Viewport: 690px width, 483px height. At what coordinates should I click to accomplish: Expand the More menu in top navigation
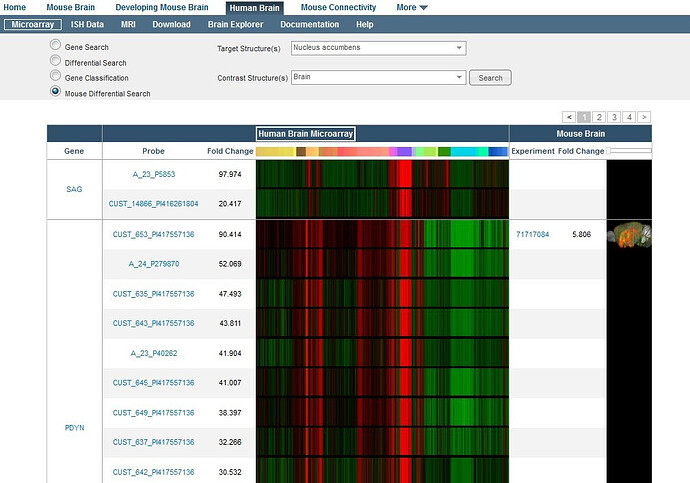click(411, 7)
